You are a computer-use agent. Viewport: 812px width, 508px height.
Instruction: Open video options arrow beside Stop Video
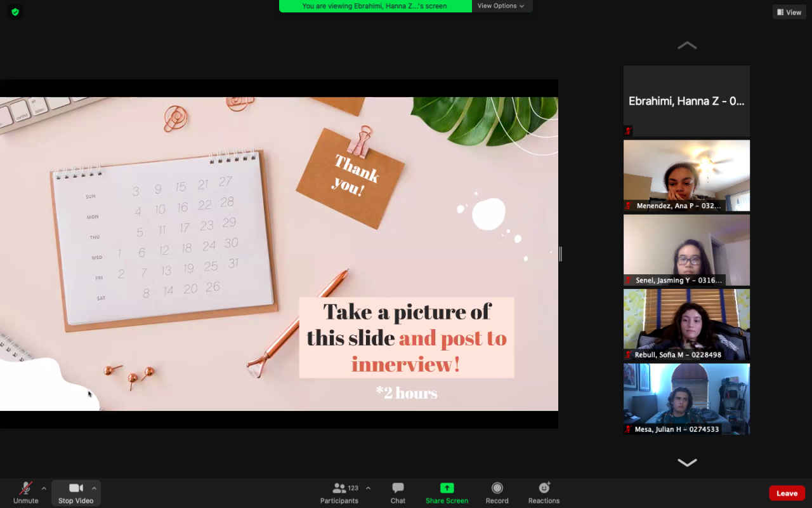point(94,488)
